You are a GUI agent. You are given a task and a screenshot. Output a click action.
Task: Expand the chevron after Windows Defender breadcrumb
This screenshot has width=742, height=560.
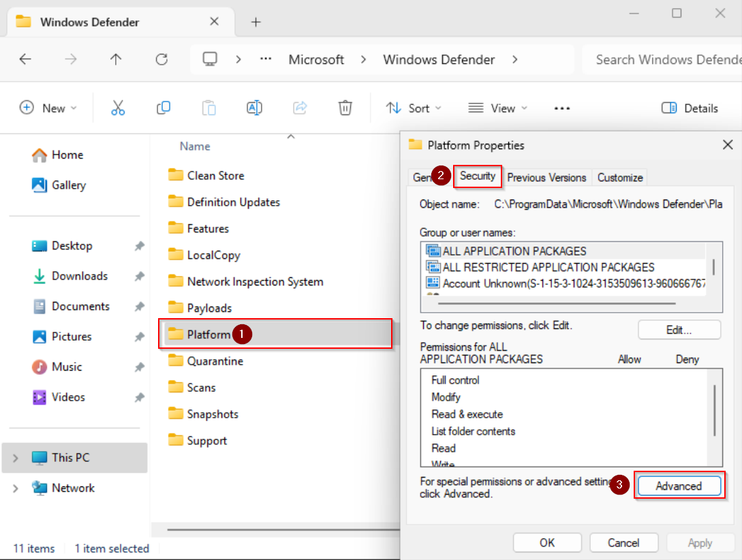tap(515, 59)
